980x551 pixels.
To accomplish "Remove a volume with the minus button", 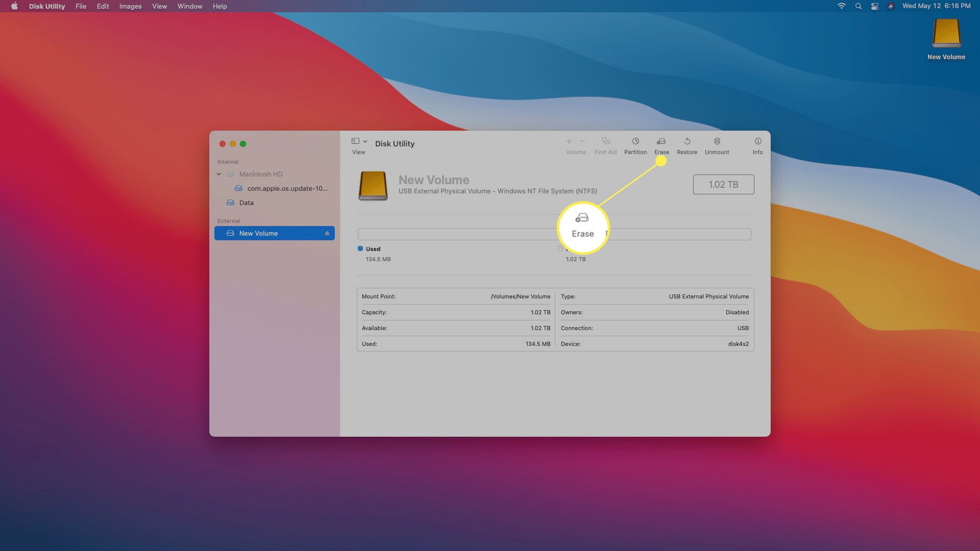I will [x=582, y=141].
